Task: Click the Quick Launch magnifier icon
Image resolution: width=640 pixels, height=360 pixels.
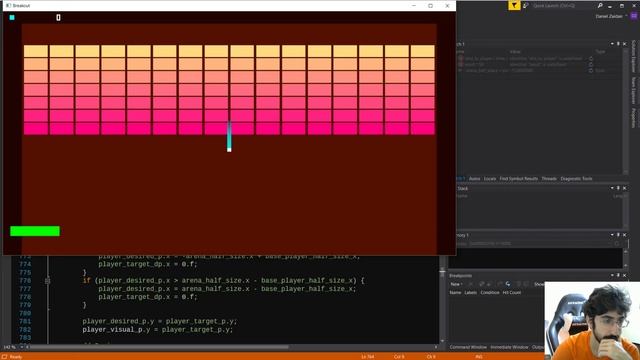Action: pyautogui.click(x=600, y=6)
